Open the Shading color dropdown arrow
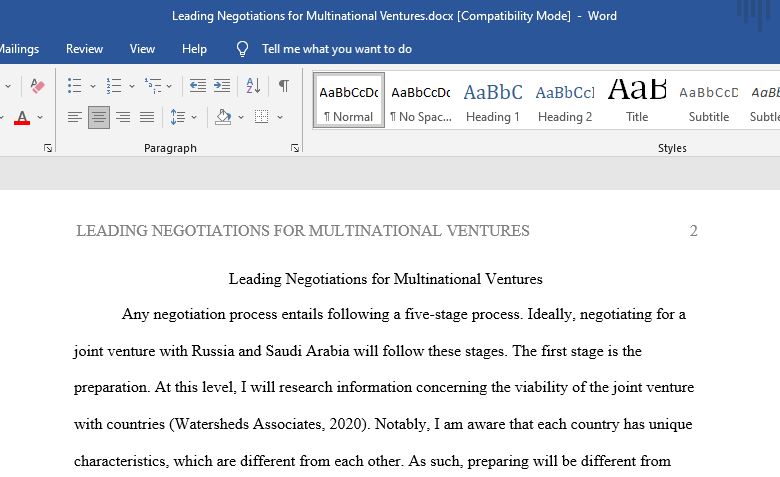 tap(241, 117)
